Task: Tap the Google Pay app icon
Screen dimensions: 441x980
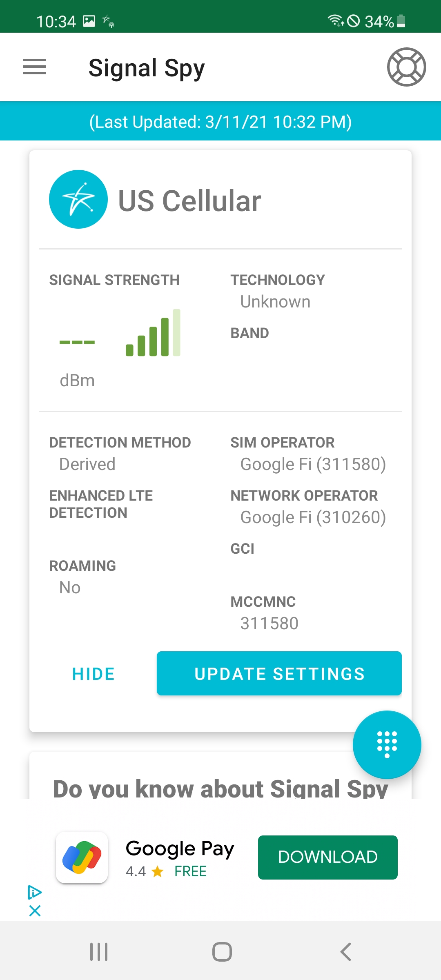Action: click(x=82, y=857)
